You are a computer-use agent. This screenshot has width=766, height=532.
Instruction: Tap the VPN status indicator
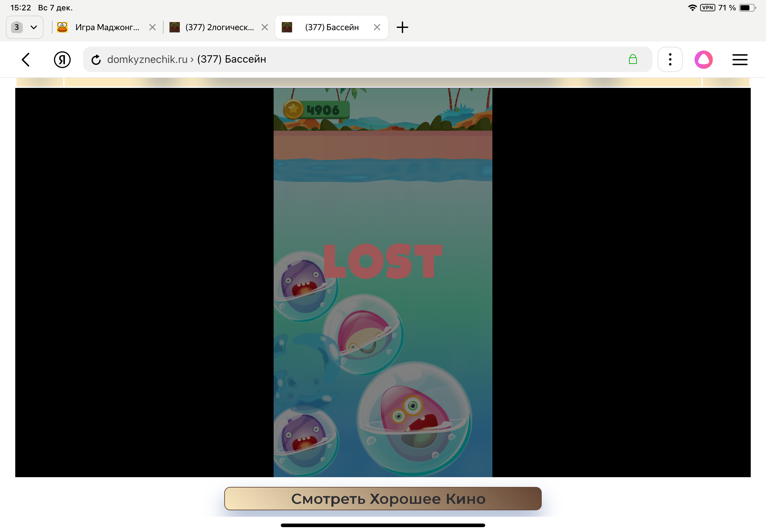pyautogui.click(x=707, y=8)
